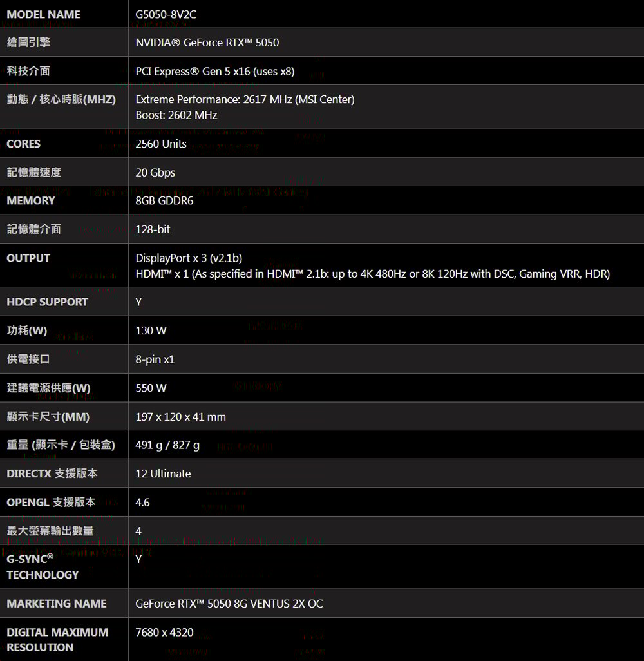The width and height of the screenshot is (644, 661).
Task: Click the 128-bit memory interface value
Action: pos(153,229)
